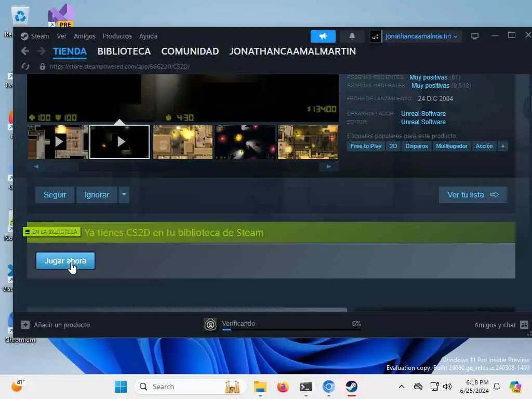Open the Ver menu
This screenshot has height=399, width=532.
point(61,36)
